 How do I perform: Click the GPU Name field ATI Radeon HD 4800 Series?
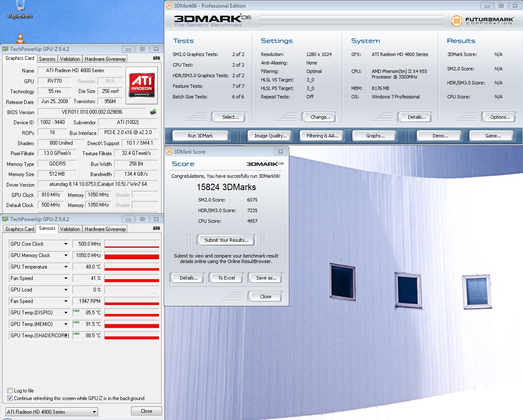[x=81, y=70]
